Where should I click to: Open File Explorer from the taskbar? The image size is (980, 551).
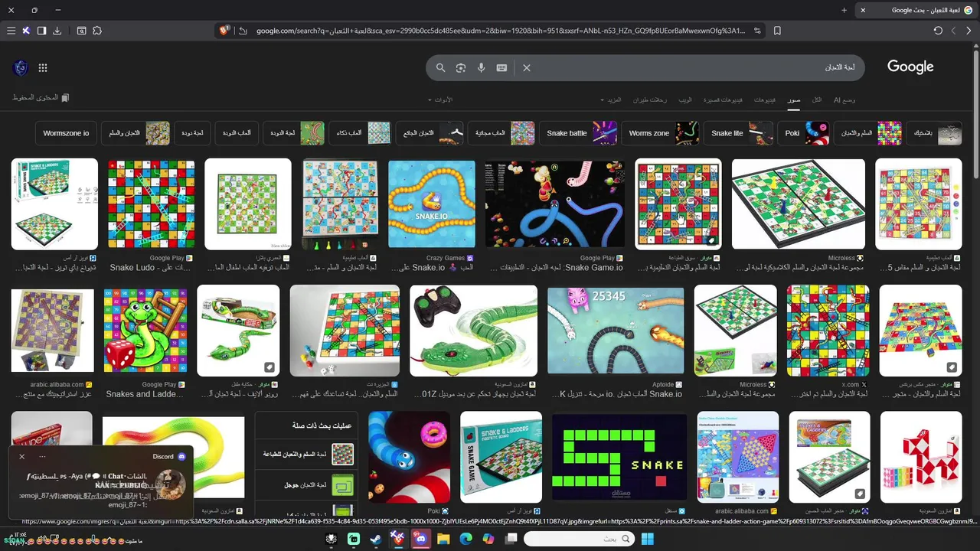click(x=443, y=539)
